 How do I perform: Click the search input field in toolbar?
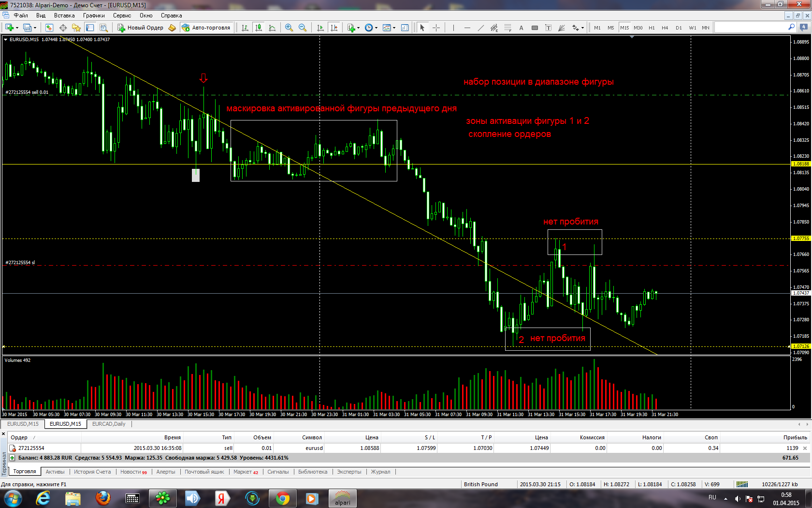(x=751, y=28)
